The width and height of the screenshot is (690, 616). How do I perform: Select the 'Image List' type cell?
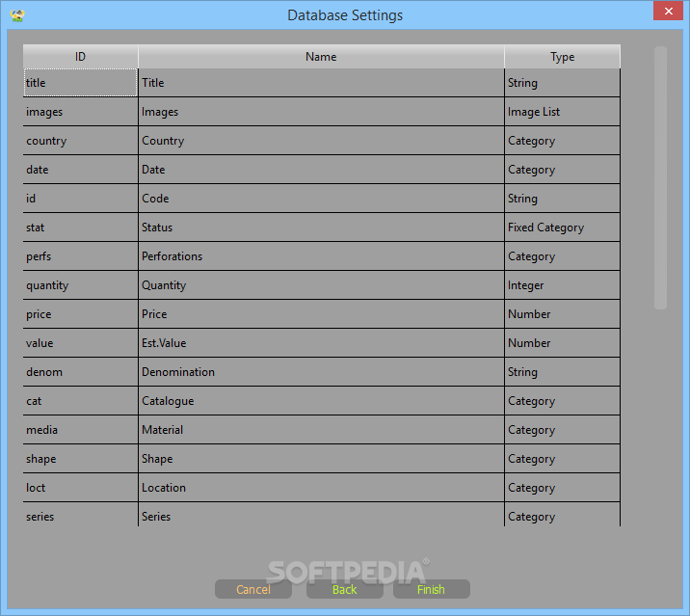pyautogui.click(x=563, y=112)
